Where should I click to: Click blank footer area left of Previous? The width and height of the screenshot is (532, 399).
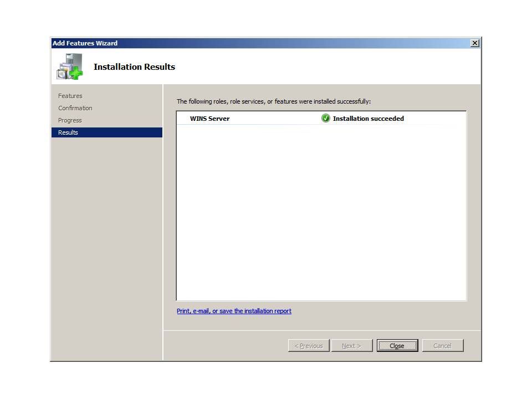[222, 346]
